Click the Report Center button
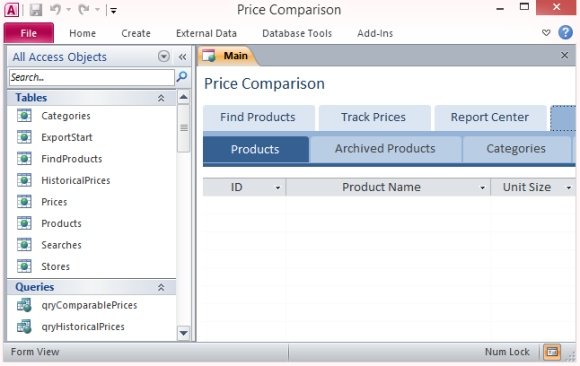Viewport: 580px width, 366px height. pyautogui.click(x=490, y=118)
